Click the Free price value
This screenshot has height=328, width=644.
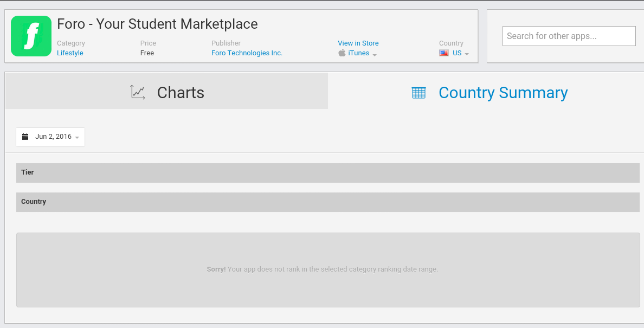147,53
